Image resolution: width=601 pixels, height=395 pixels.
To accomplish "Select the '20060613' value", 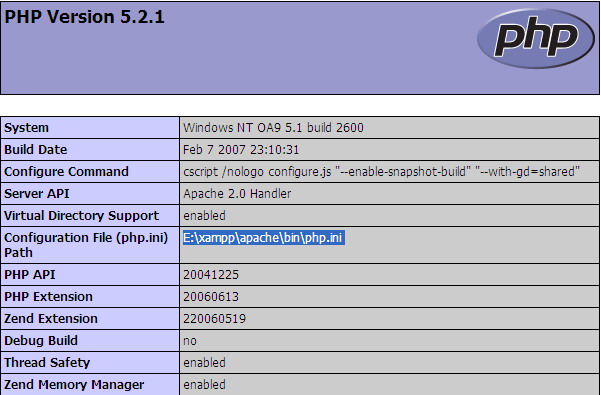I will point(211,297).
